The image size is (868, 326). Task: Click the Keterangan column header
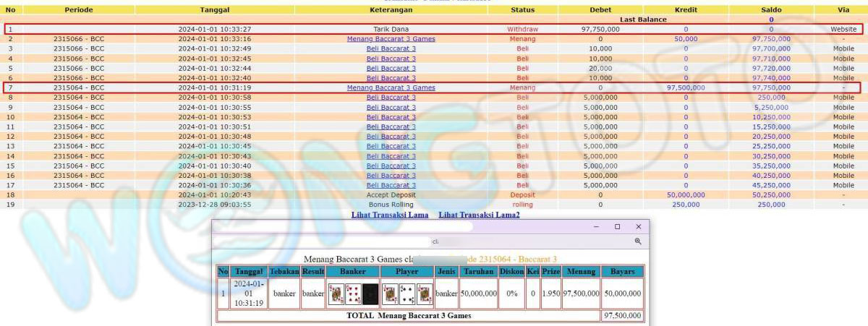391,10
